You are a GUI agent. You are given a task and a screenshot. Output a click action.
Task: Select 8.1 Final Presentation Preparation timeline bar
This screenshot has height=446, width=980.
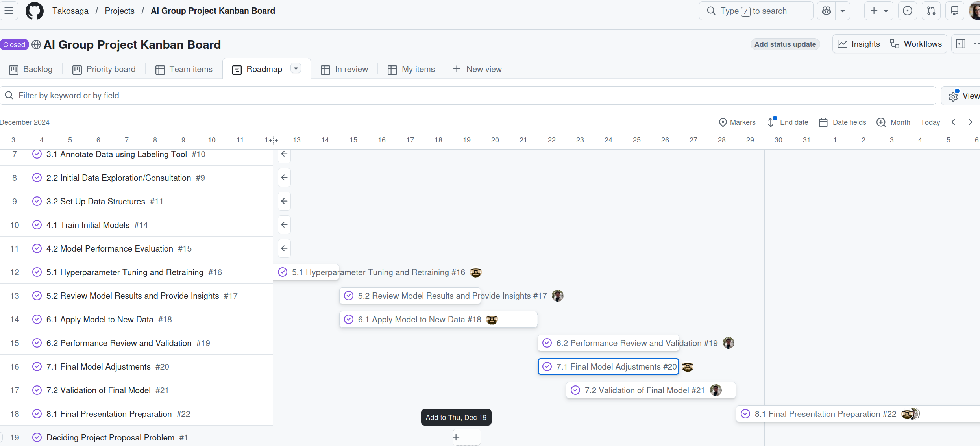tap(858, 414)
